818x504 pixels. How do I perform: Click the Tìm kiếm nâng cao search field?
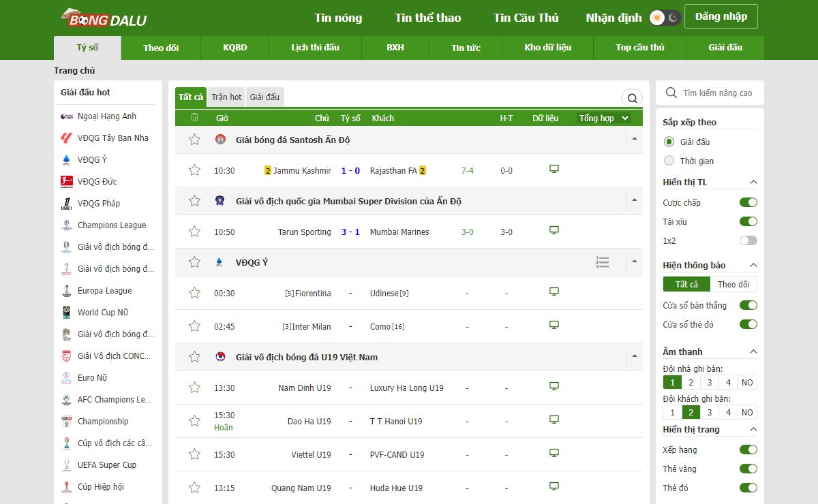(x=710, y=93)
